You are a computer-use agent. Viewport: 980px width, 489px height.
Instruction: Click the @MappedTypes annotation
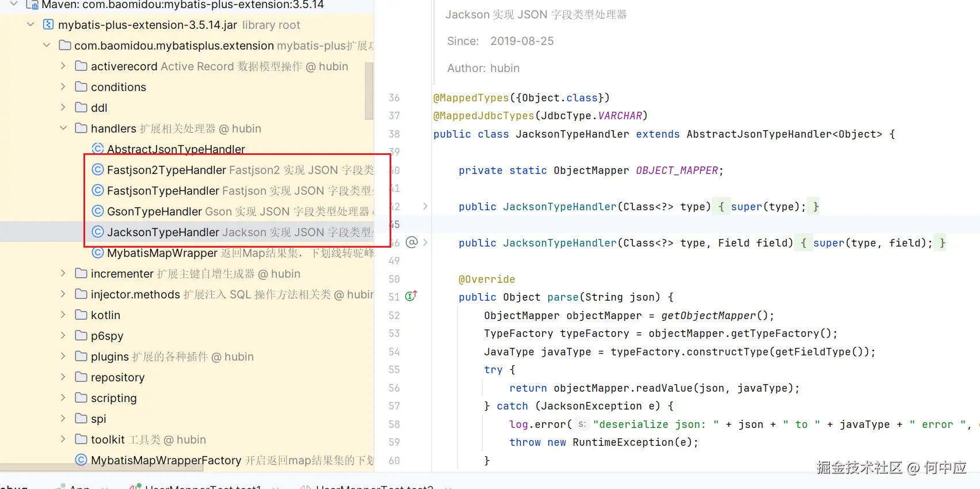[471, 98]
